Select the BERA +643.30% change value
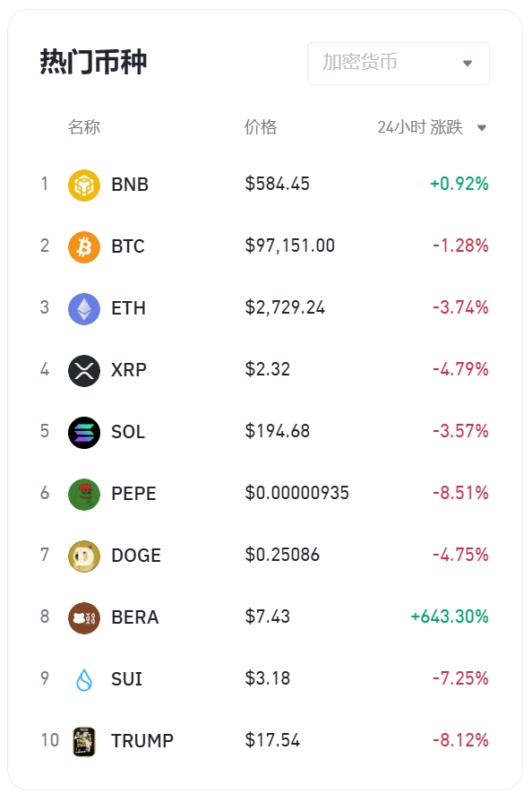The height and width of the screenshot is (802, 532). (x=450, y=617)
